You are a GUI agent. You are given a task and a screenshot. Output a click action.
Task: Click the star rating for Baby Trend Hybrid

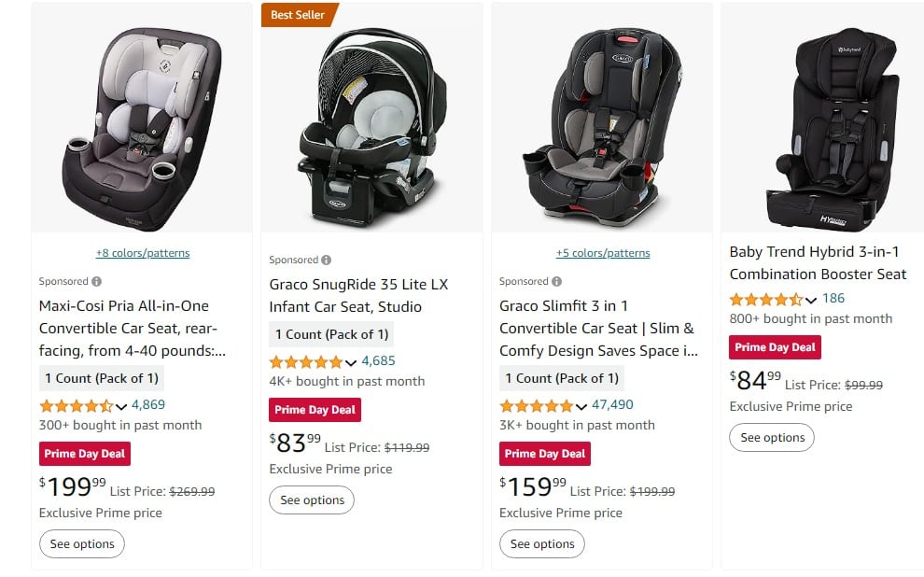pyautogui.click(x=765, y=301)
